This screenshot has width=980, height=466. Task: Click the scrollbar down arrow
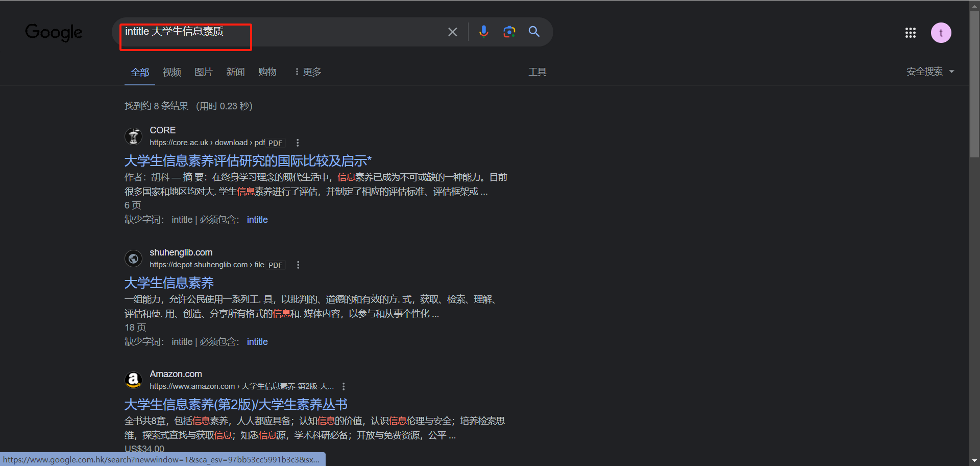click(974, 460)
